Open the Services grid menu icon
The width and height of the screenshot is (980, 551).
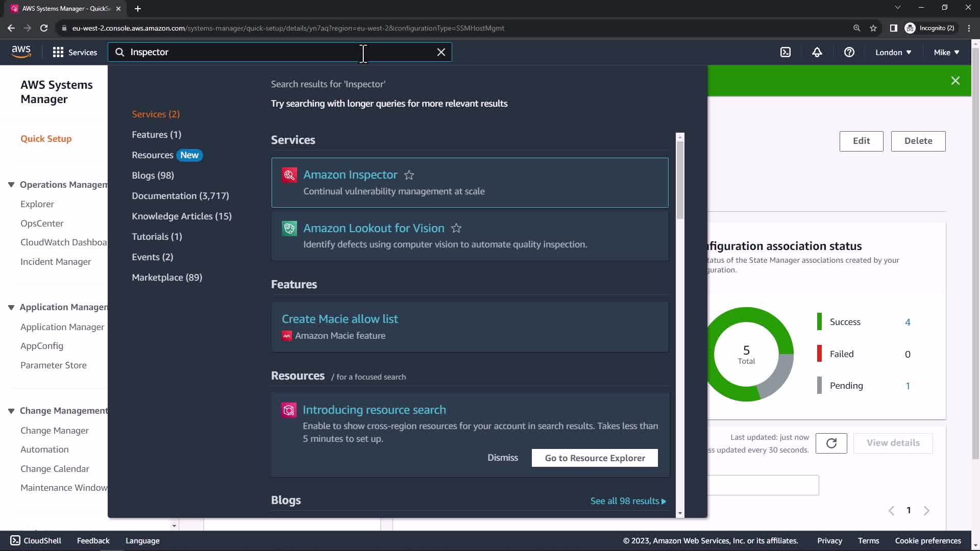point(58,52)
